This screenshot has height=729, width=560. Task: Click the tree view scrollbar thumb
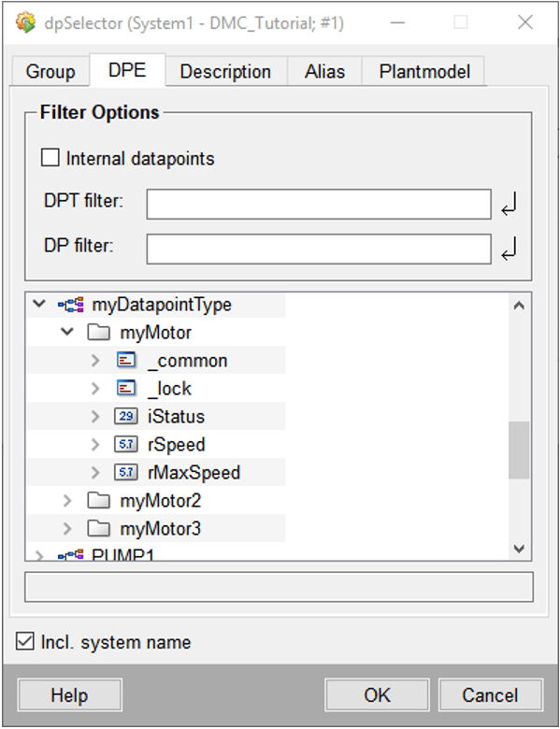pos(519,450)
